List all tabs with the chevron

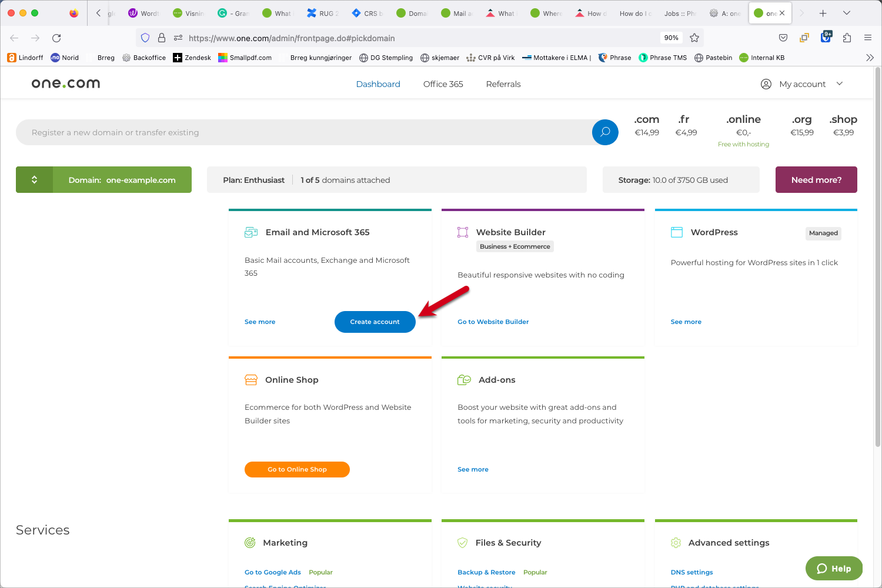(847, 13)
